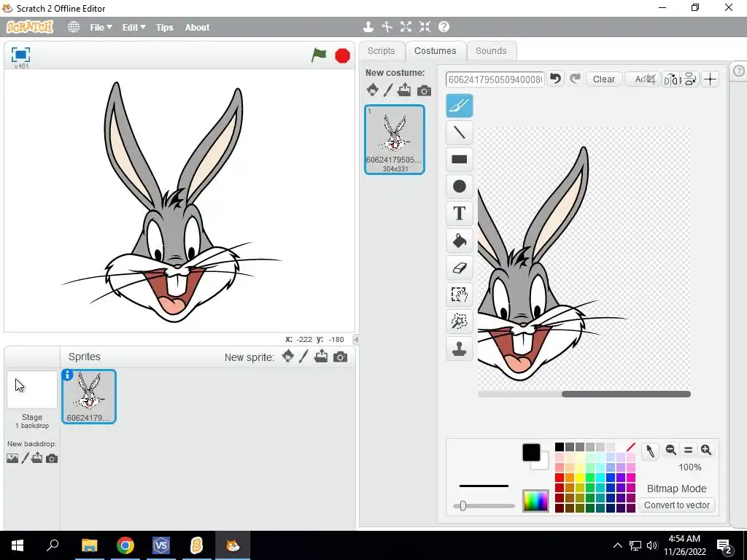The width and height of the screenshot is (747, 560).
Task: Select the Fill with color bucket tool
Action: (460, 241)
